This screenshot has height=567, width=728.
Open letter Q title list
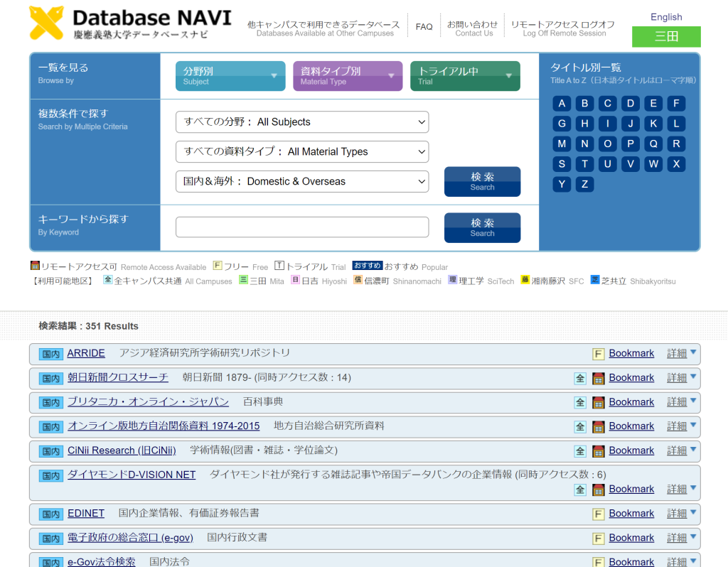tap(653, 144)
